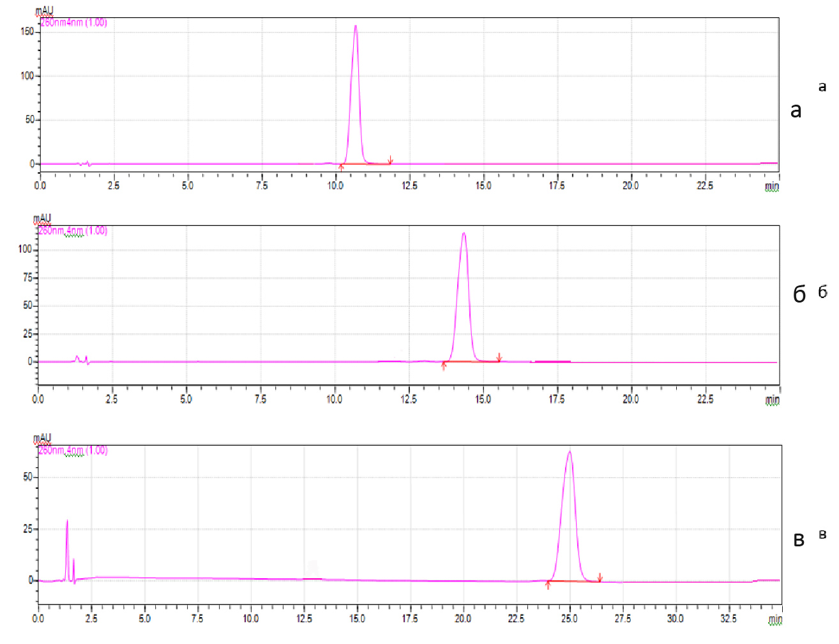Click the peak end arrow in chromatogram в

[x=600, y=578]
